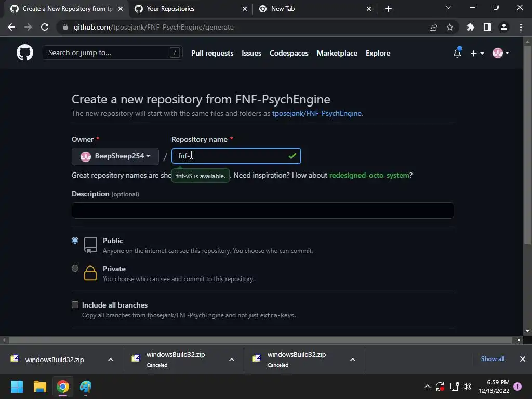This screenshot has height=399, width=532.
Task: Switch to the New Tab tab
Action: (315, 9)
